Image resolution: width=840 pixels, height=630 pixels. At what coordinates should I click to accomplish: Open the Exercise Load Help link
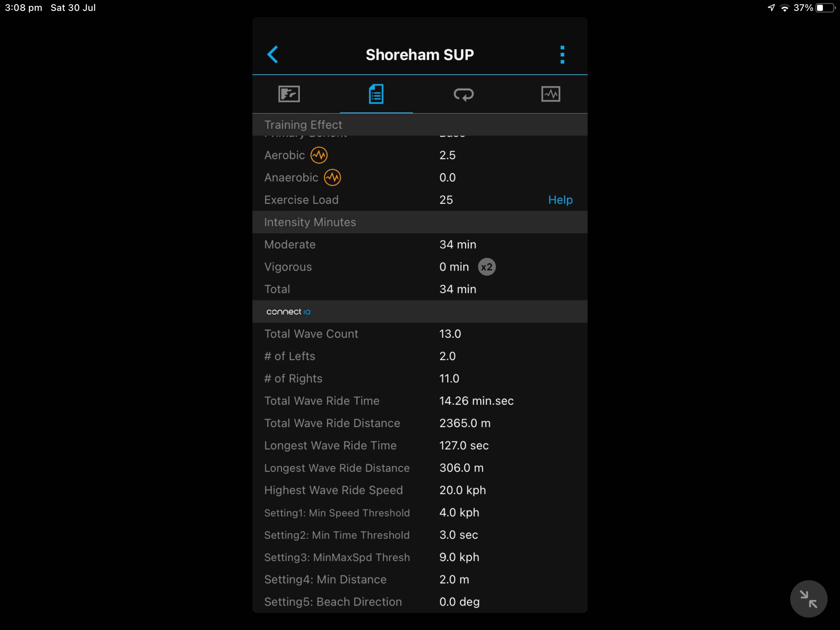(560, 200)
